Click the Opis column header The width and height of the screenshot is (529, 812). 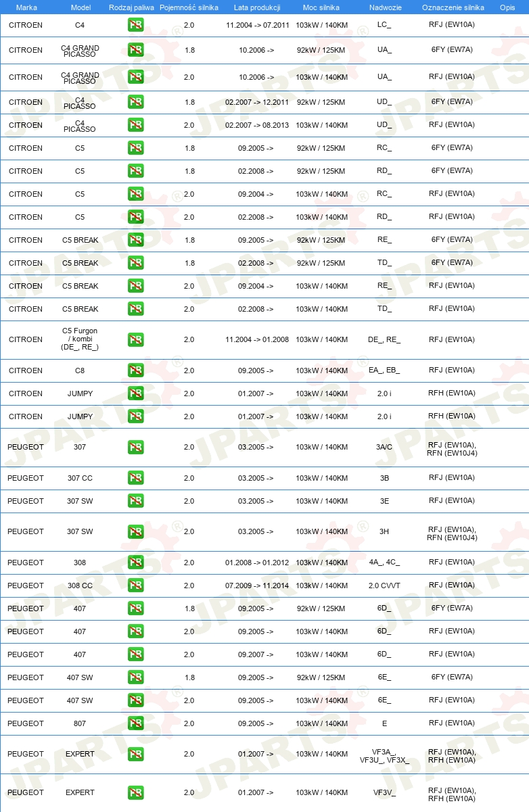coord(507,7)
